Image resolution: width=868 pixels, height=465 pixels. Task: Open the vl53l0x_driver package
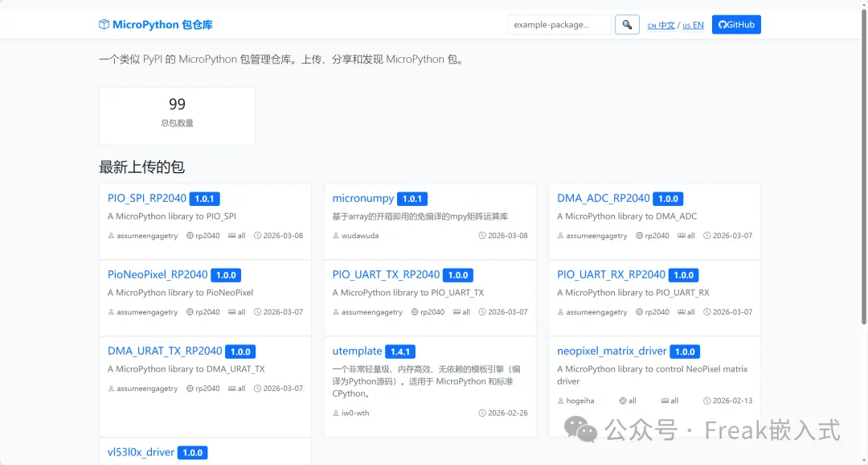(141, 452)
